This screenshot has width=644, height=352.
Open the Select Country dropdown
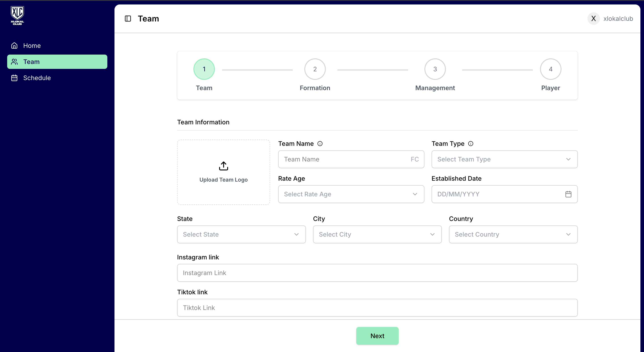(x=513, y=234)
